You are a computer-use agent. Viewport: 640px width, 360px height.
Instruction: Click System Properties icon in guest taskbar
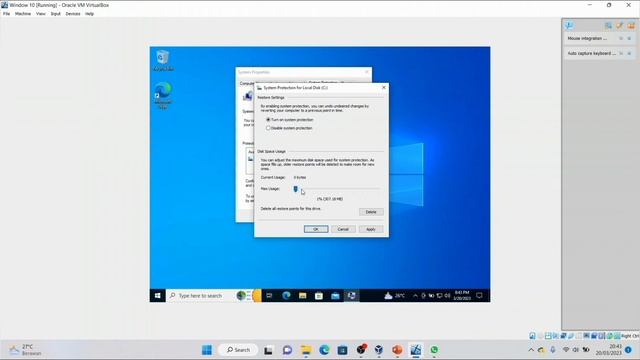[351, 296]
